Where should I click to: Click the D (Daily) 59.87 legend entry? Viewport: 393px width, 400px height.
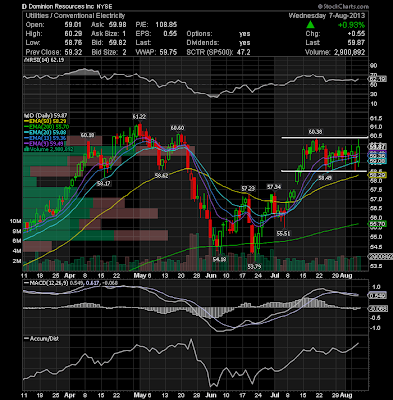pos(46,115)
